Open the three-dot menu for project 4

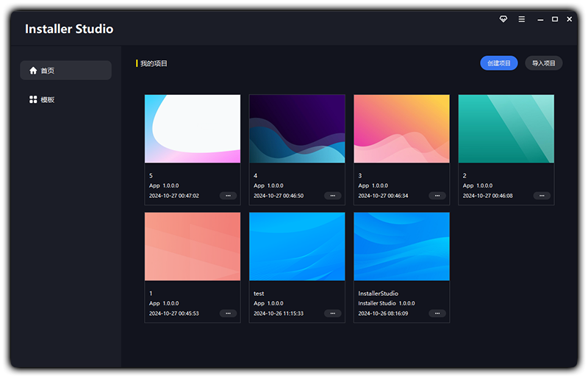(333, 196)
